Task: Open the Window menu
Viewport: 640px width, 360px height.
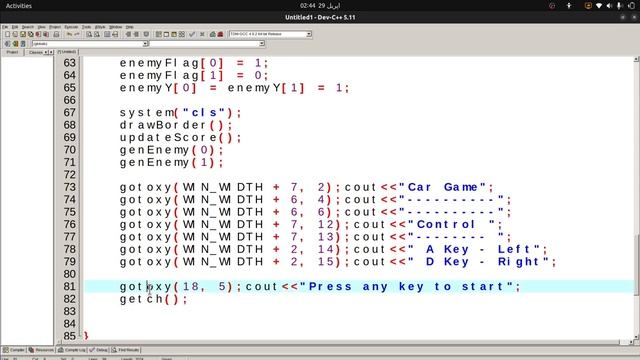Action: (x=116, y=27)
